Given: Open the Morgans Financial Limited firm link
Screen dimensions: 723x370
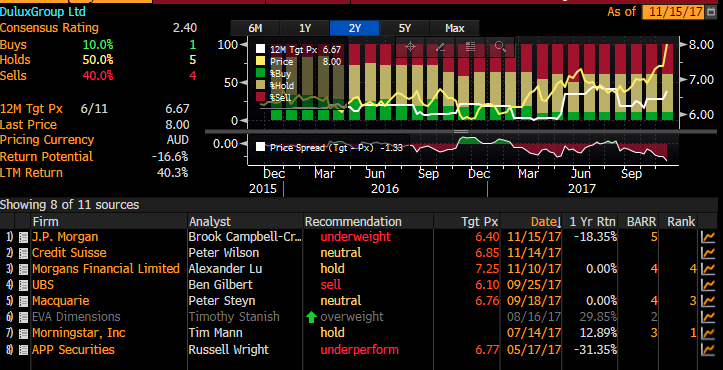Looking at the screenshot, I should (x=106, y=269).
